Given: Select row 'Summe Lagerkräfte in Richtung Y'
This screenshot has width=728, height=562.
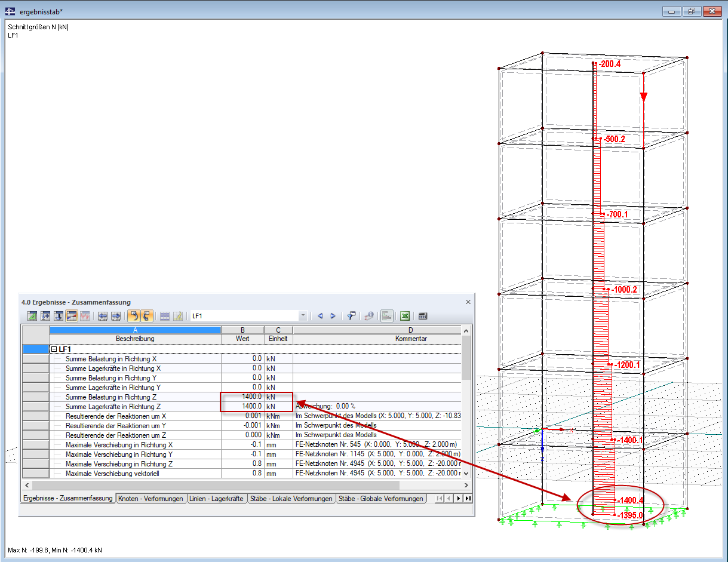Looking at the screenshot, I should (x=241, y=388).
